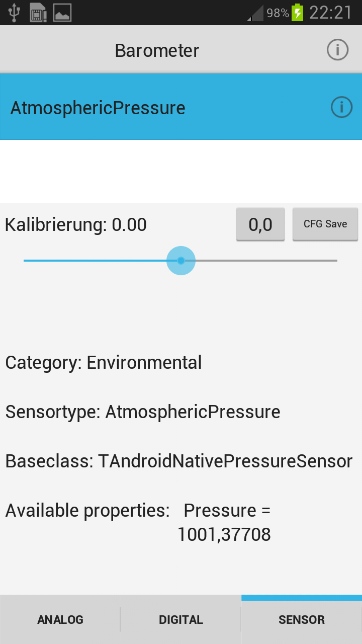Switch to the ANALOG tab
Screen dimensions: 362x644
(x=60, y=620)
